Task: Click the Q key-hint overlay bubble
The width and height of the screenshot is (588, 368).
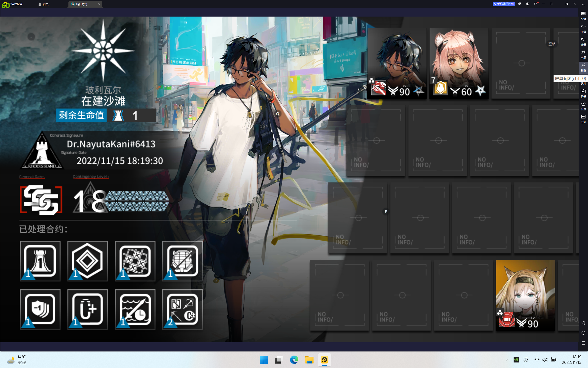Action: 277,114
